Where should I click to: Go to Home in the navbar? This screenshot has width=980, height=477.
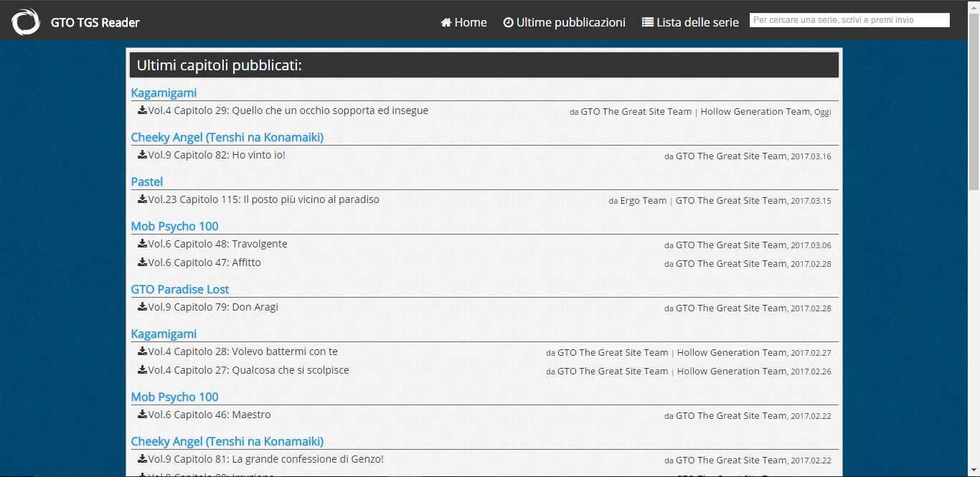tap(463, 22)
